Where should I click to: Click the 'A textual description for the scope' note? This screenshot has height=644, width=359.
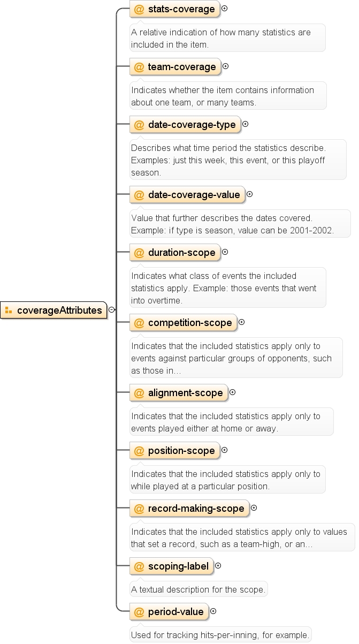tap(198, 589)
